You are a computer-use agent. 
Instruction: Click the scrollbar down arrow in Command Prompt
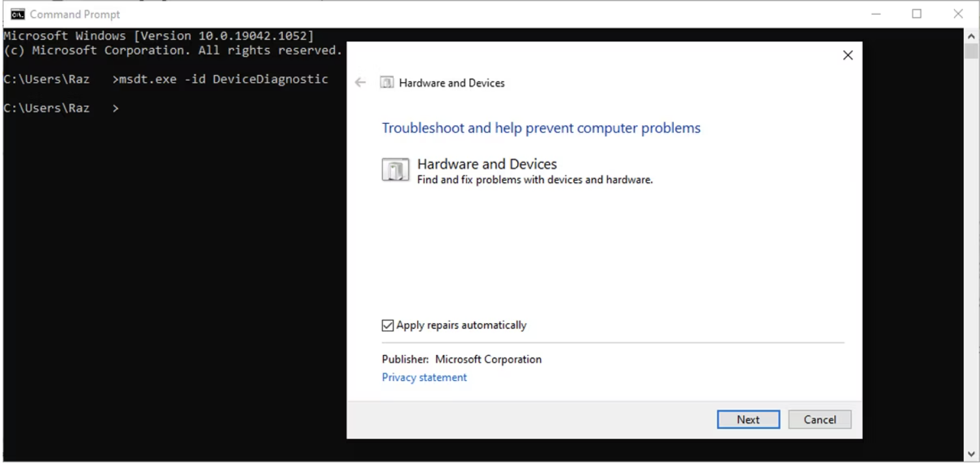point(971,454)
